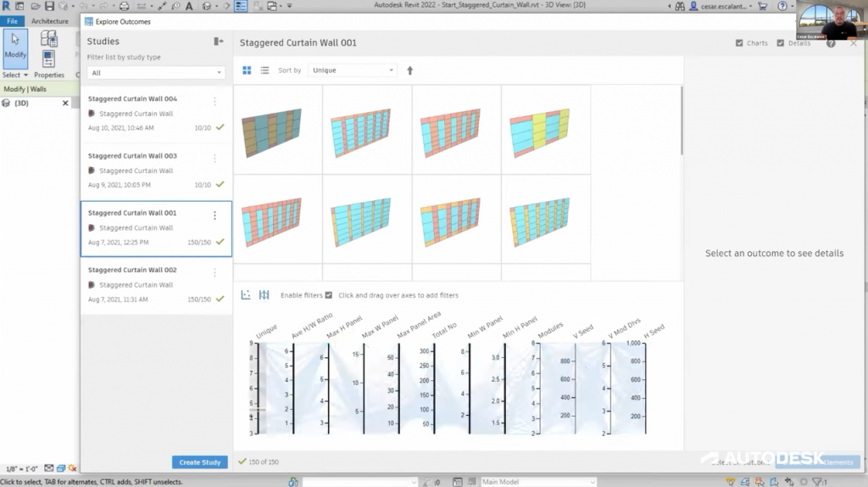Open the File menu tab
This screenshot has height=487, width=868.
pyautogui.click(x=12, y=21)
